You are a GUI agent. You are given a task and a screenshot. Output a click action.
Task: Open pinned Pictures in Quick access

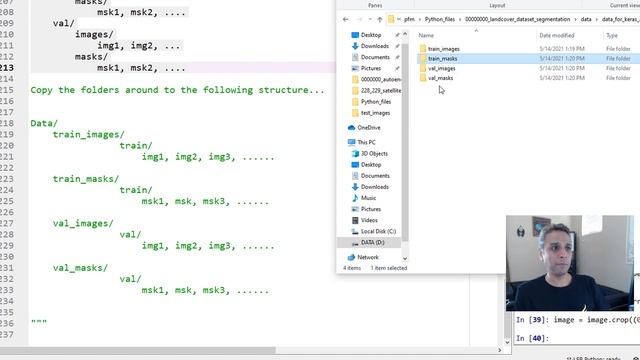tap(371, 68)
